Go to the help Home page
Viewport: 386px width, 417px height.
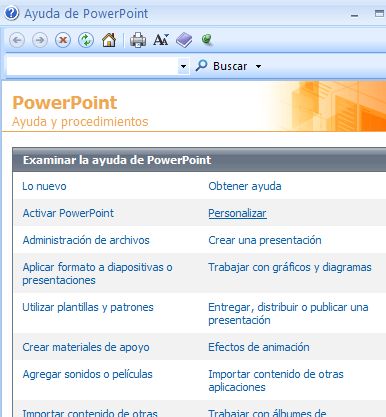109,40
